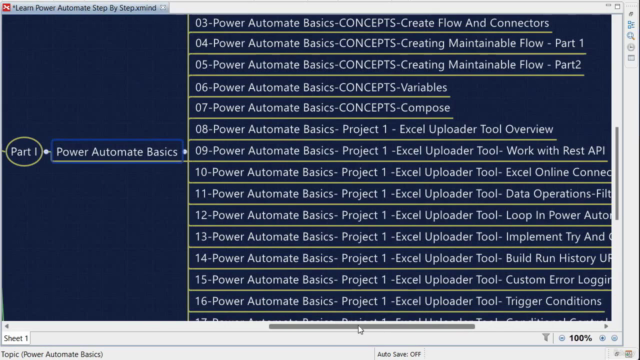This screenshot has height=360, width=640.
Task: Select topic 03 Create Flow And Connectors
Action: (372, 23)
